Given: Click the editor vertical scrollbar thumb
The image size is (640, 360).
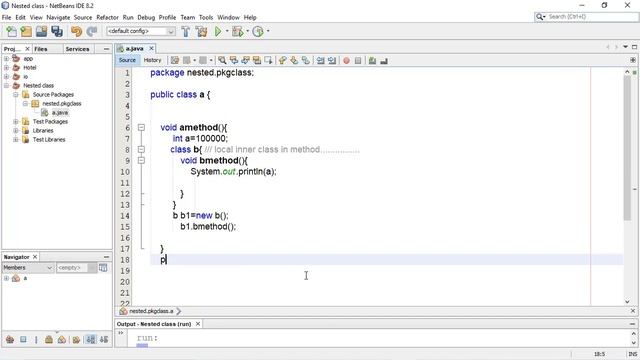Looking at the screenshot, I should (x=627, y=149).
